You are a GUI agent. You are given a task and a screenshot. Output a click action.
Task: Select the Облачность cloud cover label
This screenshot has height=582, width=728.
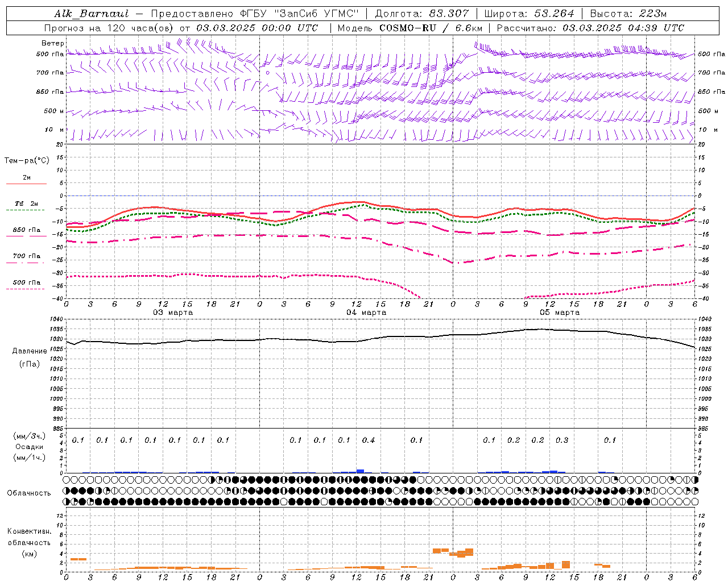[x=29, y=493]
